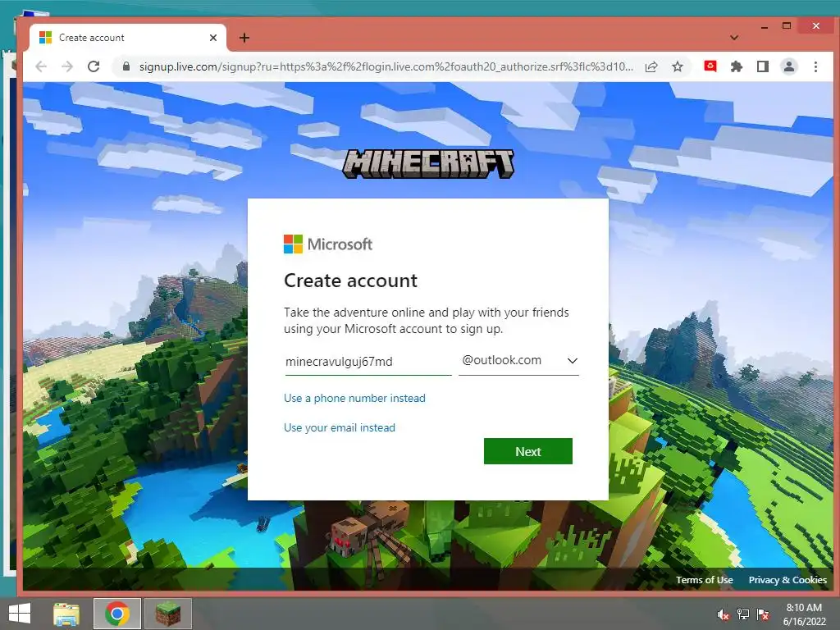
Task: Click the username field minecravulguj67md
Action: pos(368,362)
